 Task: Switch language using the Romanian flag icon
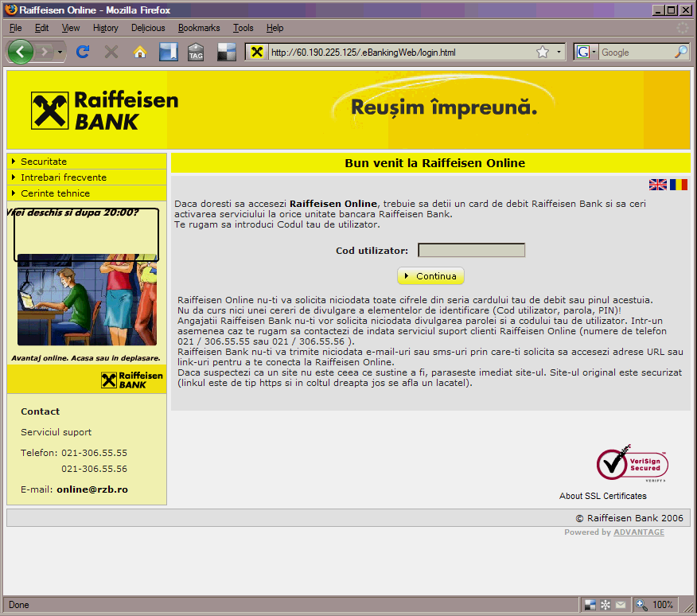tap(679, 185)
